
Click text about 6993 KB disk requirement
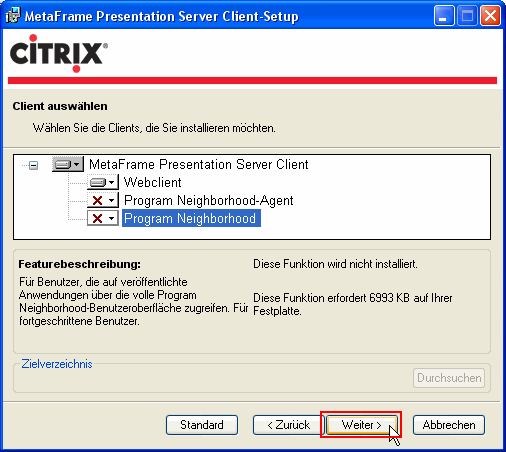tap(353, 304)
